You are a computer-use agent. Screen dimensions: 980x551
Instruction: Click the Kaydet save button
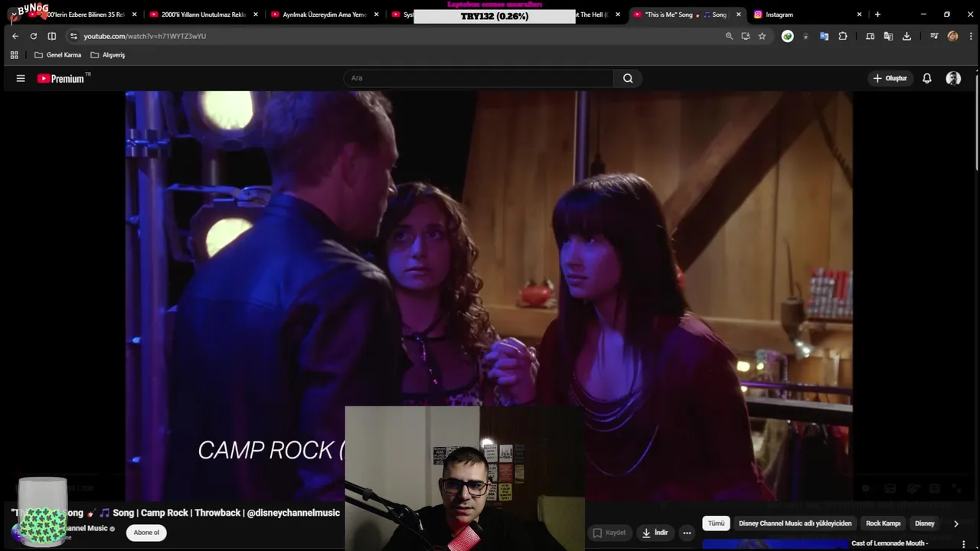point(609,533)
